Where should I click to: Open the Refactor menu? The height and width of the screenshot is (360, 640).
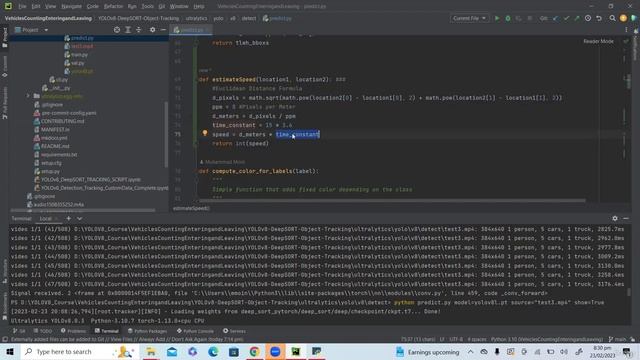113,6
